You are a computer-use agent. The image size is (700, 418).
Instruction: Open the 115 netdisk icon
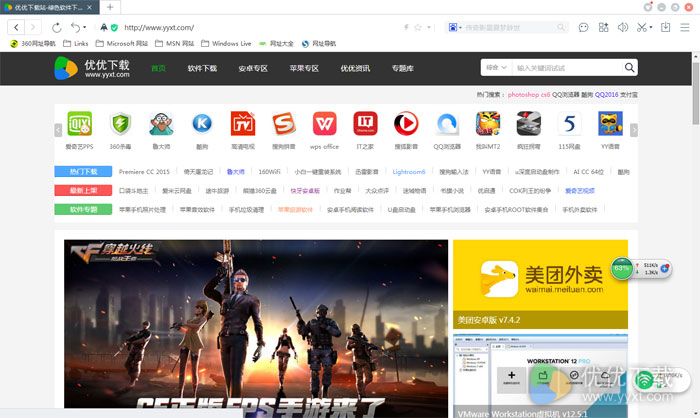[569, 124]
